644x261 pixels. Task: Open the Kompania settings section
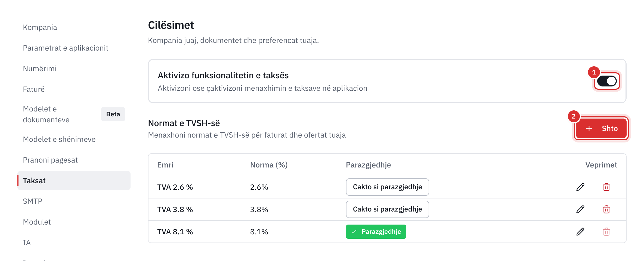(40, 27)
